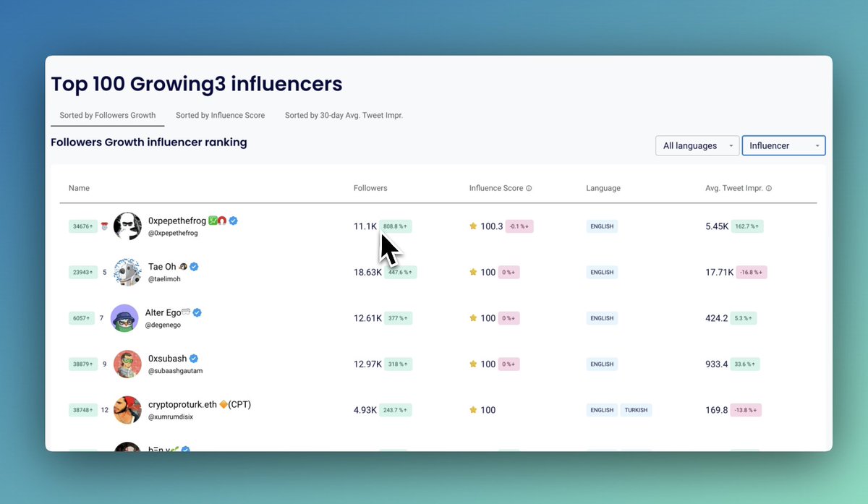Open the 0xsubash name link
Viewport: 868px width, 504px height.
168,359
